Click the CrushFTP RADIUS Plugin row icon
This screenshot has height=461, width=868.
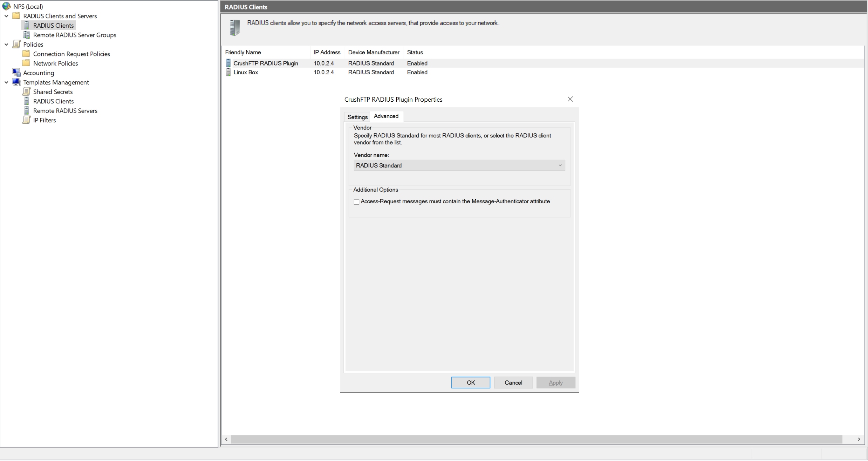[x=228, y=63]
